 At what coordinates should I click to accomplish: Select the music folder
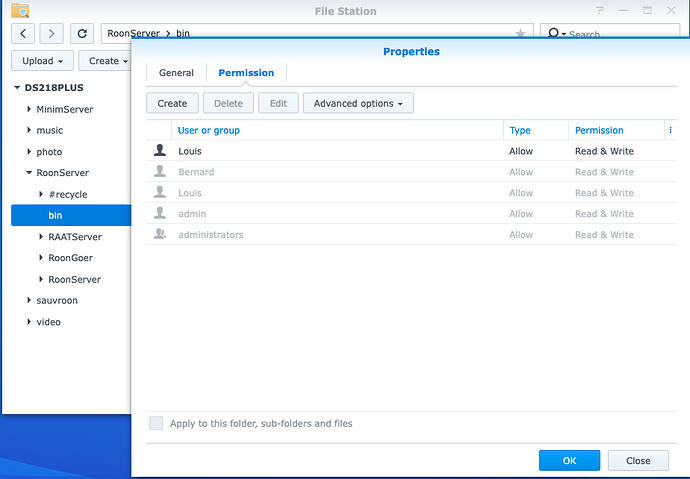click(49, 130)
